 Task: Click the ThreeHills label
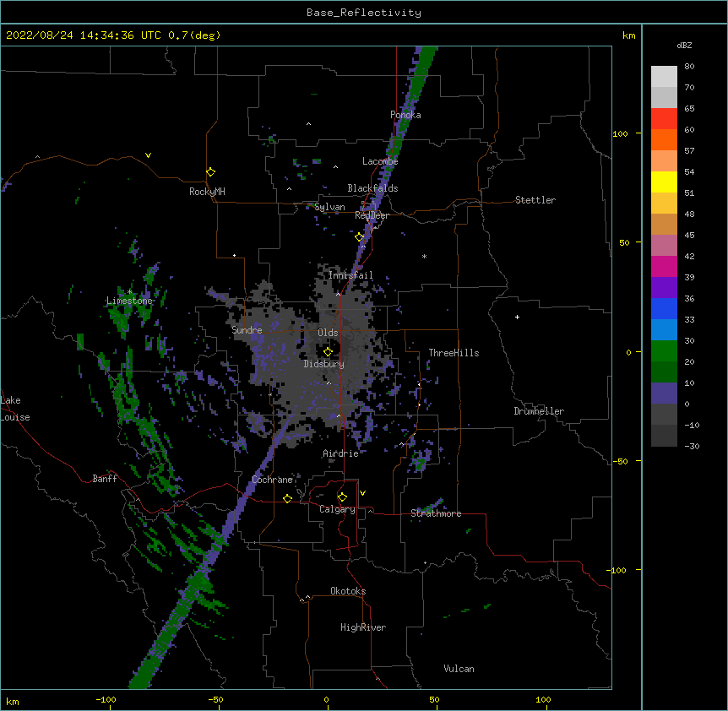tap(454, 353)
